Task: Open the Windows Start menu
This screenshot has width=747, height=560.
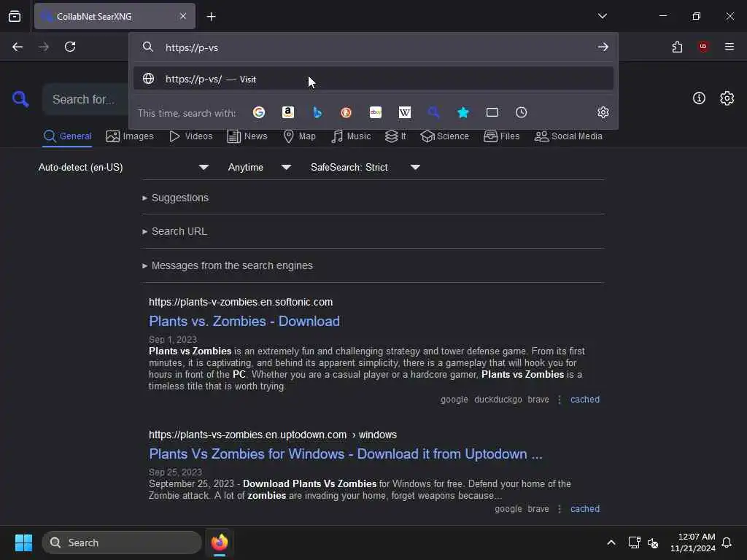Action: pos(23,542)
